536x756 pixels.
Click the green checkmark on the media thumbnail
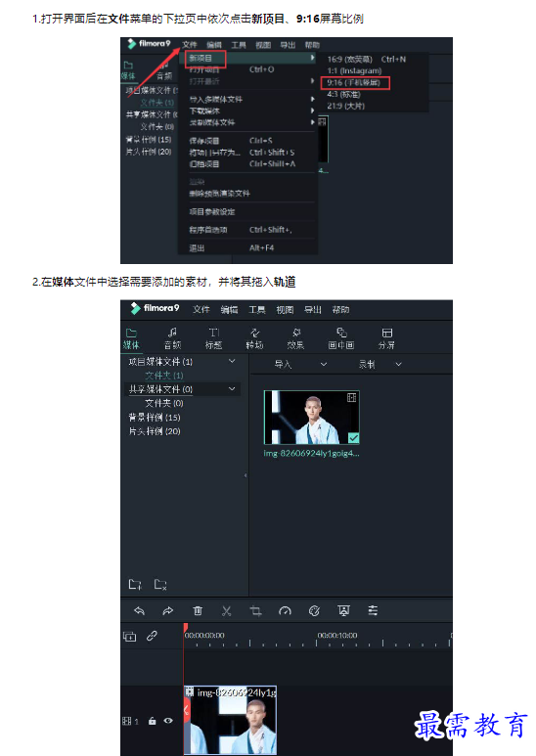(353, 438)
